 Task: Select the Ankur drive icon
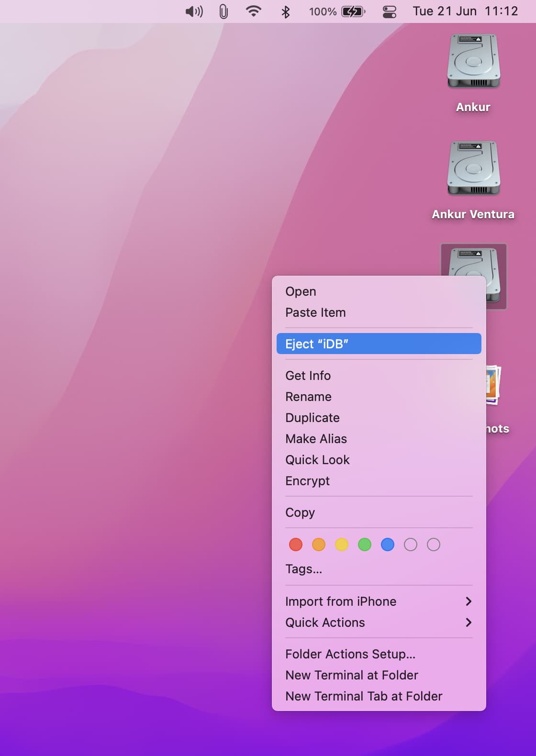[x=473, y=61]
